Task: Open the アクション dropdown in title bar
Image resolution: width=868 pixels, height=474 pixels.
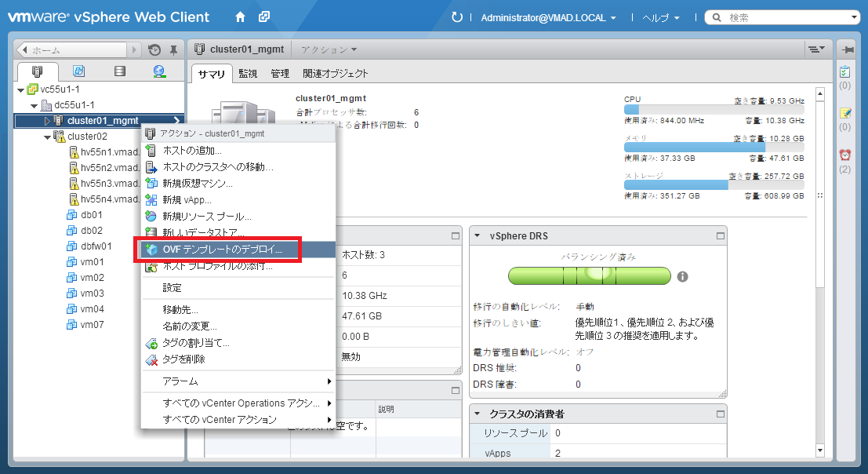Action: 329,50
